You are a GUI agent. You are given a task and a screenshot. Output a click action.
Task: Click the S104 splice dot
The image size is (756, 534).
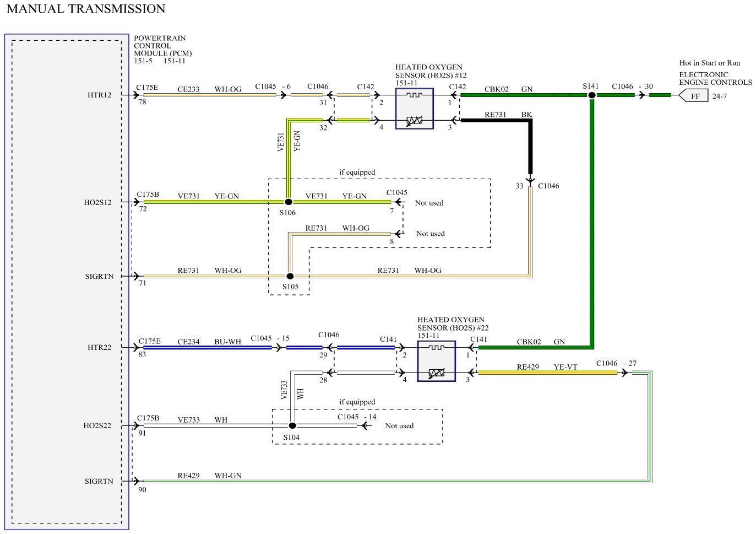[x=292, y=425]
